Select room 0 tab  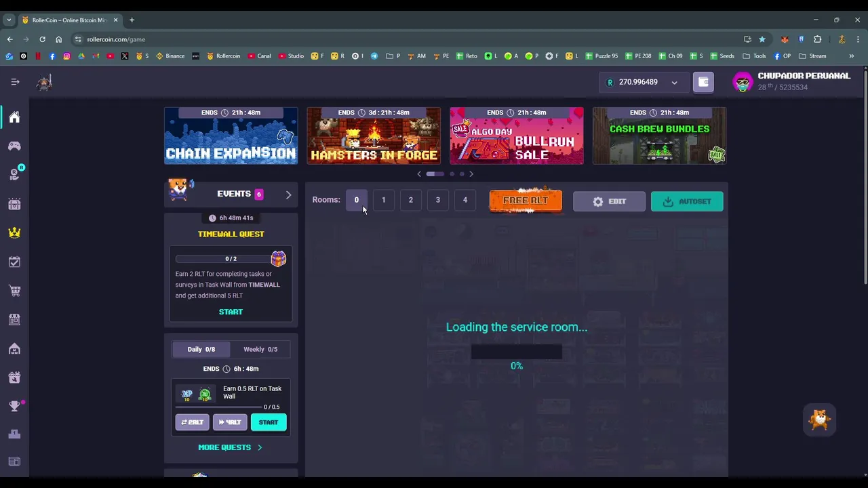click(x=356, y=200)
